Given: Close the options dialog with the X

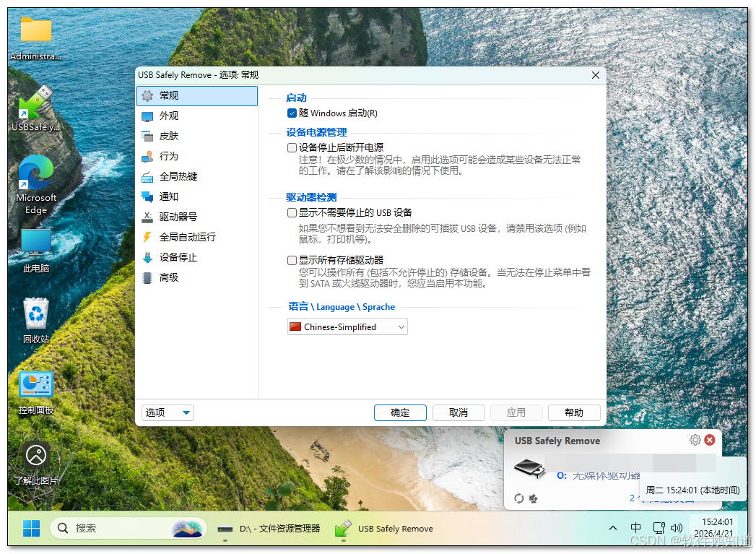Looking at the screenshot, I should point(596,75).
